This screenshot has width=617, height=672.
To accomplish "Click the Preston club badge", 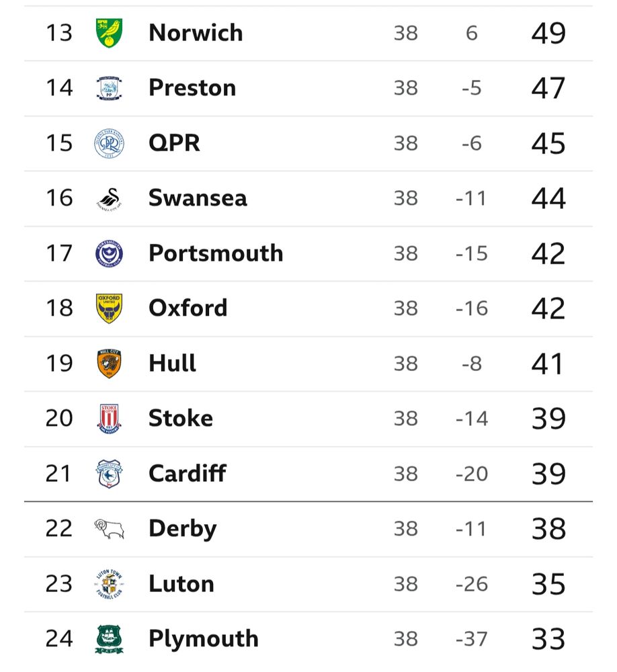I will click(109, 88).
